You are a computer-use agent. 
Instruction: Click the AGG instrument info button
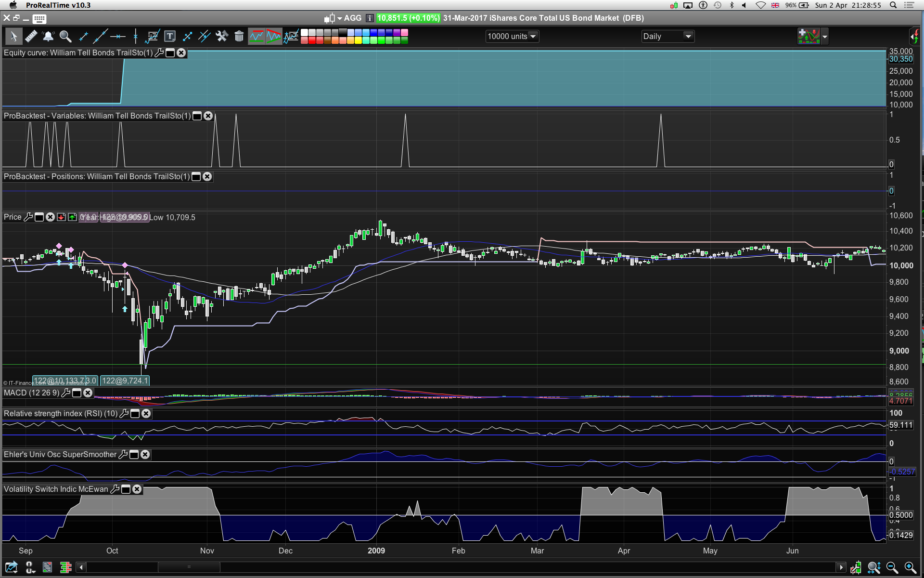coord(370,18)
